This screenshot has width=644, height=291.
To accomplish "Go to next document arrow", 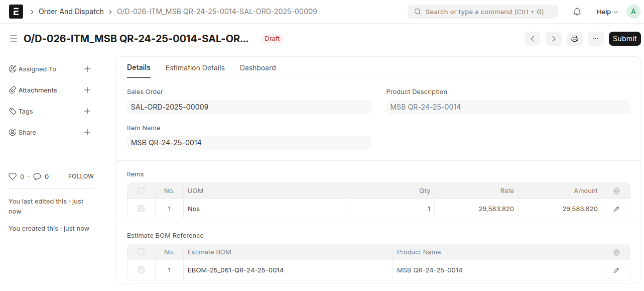I will point(554,39).
